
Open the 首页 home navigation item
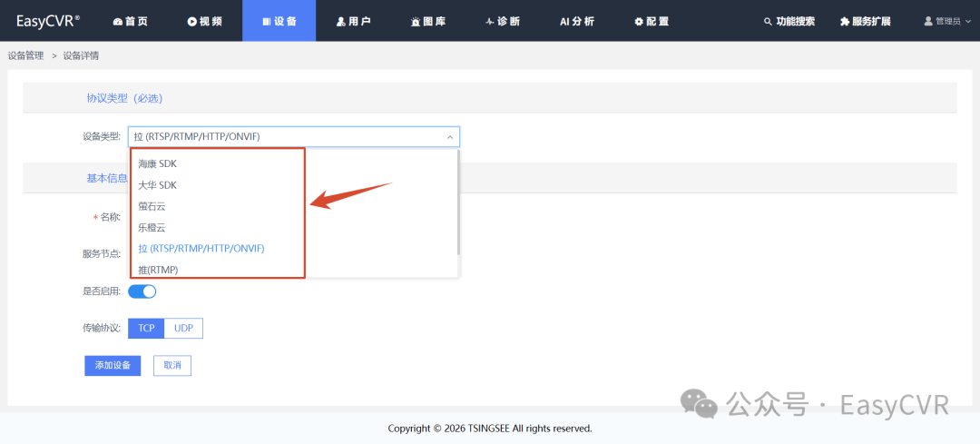tap(130, 21)
